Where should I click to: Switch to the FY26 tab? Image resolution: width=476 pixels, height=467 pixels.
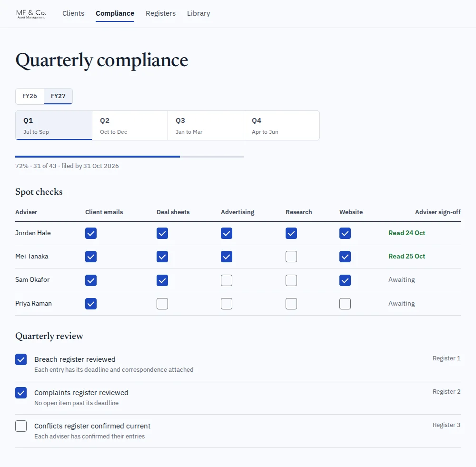(30, 96)
